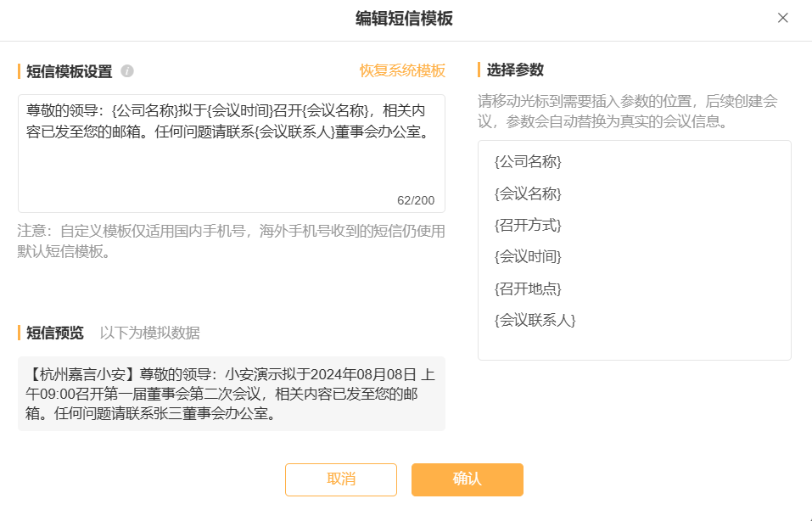Click the 编辑短信模板 dialog title

(404, 19)
